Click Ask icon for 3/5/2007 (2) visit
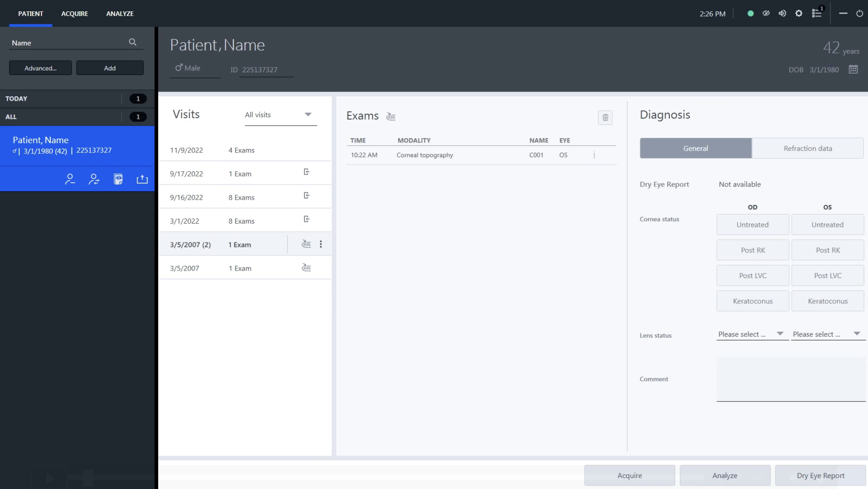The height and width of the screenshot is (489, 868). coord(306,244)
